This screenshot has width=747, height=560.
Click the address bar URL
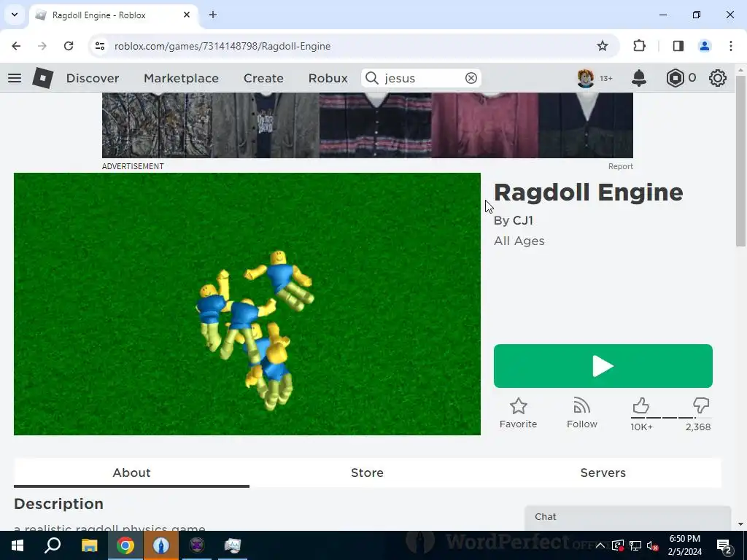pyautogui.click(x=222, y=46)
